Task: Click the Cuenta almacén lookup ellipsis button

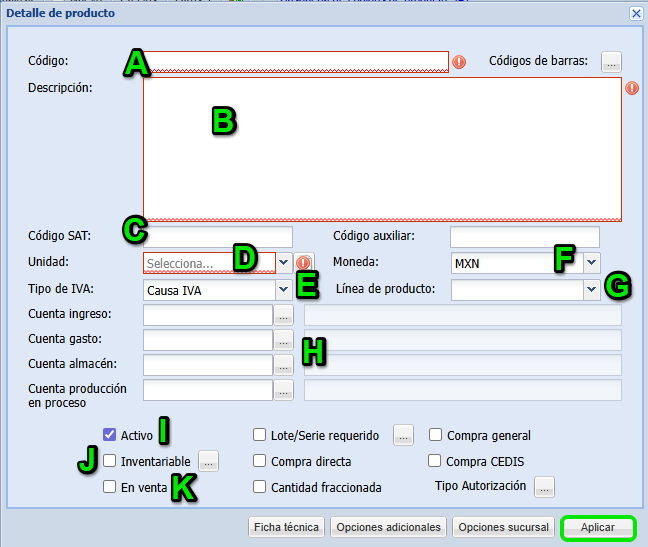Action: tap(283, 365)
